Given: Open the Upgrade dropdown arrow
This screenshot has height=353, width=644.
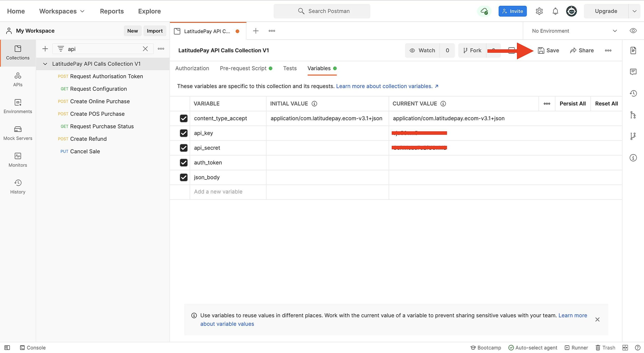Looking at the screenshot, I should (634, 11).
